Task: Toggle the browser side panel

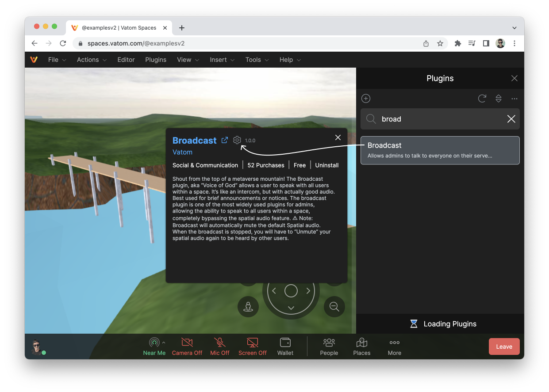Action: (486, 43)
